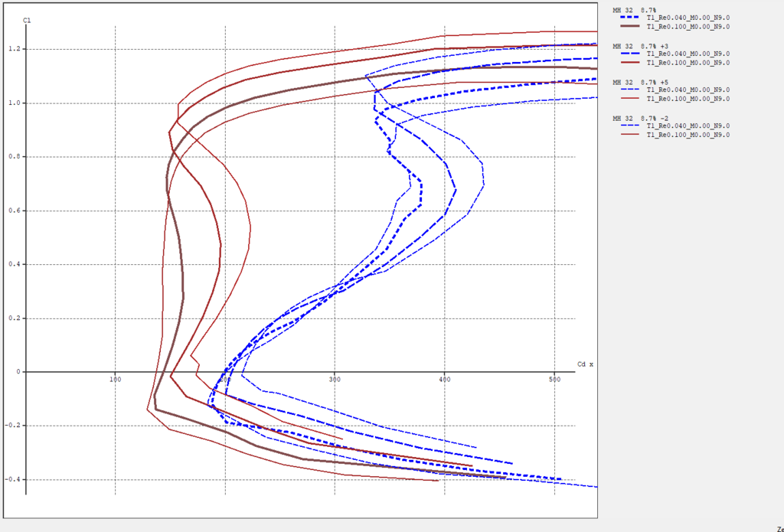The image size is (784, 532).
Task: Select Re0.040 polar label under MH 32 8.7% +5
Action: pyautogui.click(x=688, y=90)
